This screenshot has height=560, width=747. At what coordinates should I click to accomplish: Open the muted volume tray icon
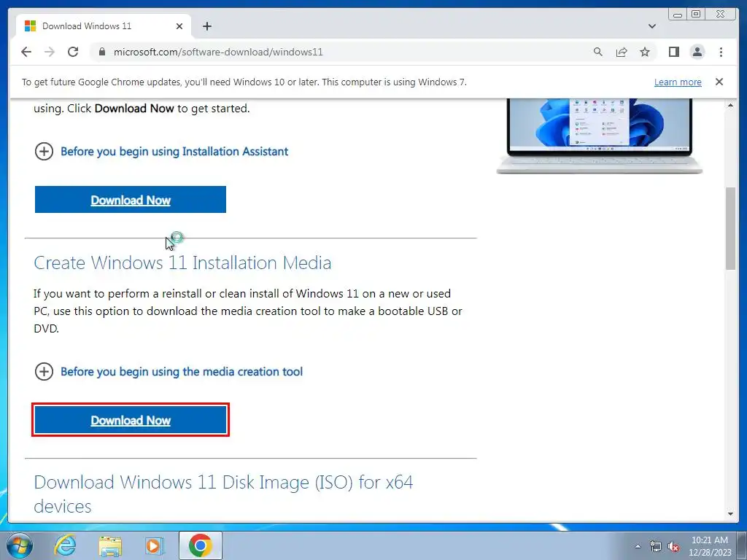[673, 547]
